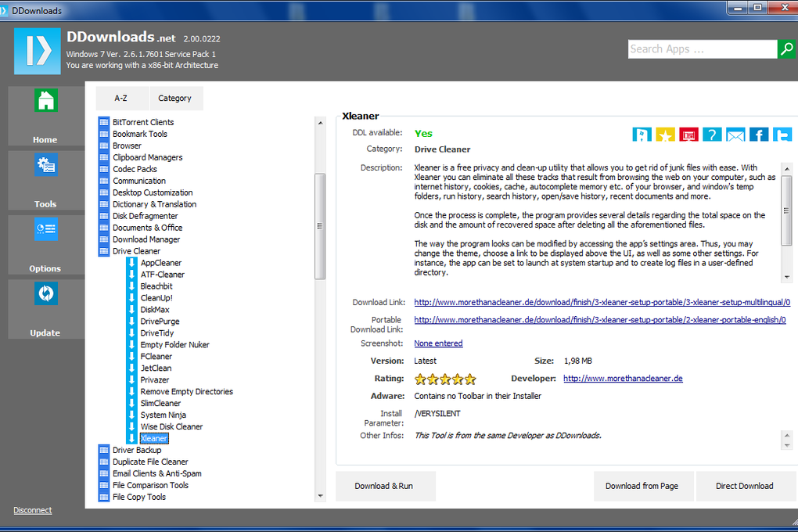
Task: Select the Xleaner entry in the list
Action: click(x=153, y=438)
